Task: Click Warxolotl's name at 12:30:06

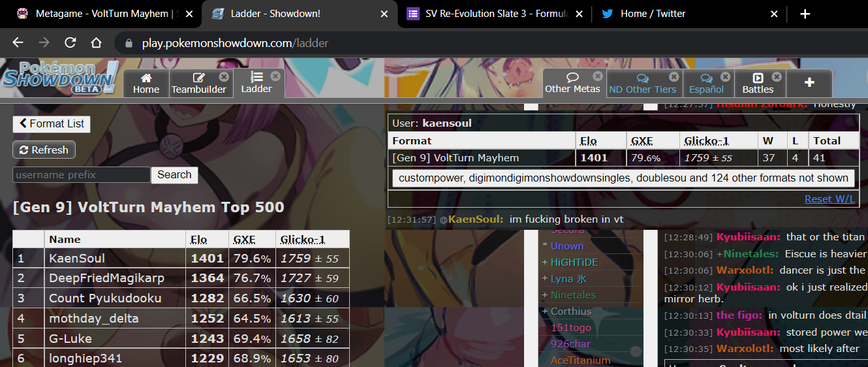Action: click(x=745, y=270)
